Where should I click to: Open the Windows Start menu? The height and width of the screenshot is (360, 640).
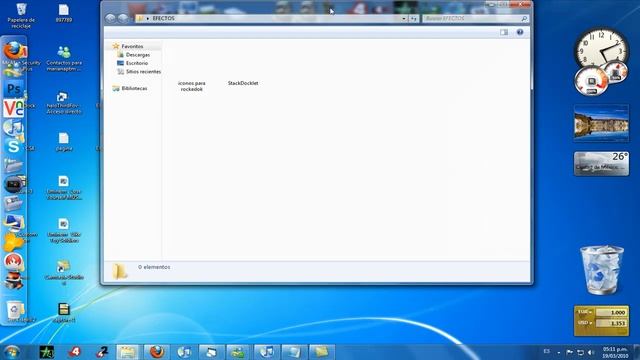pos(12,352)
